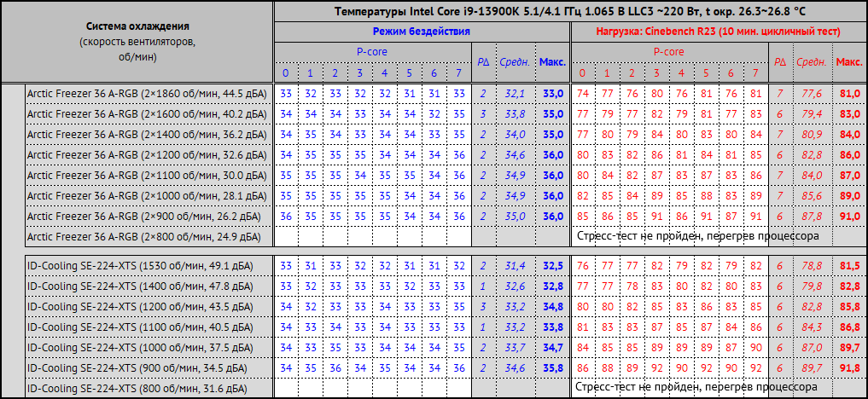Click the red 'P-core' header
Image resolution: width=868 pixels, height=399 pixels.
(668, 52)
